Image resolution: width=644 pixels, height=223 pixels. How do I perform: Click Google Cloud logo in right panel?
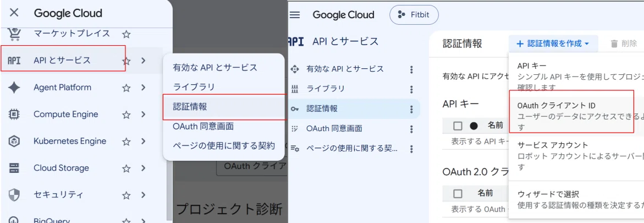(x=343, y=15)
